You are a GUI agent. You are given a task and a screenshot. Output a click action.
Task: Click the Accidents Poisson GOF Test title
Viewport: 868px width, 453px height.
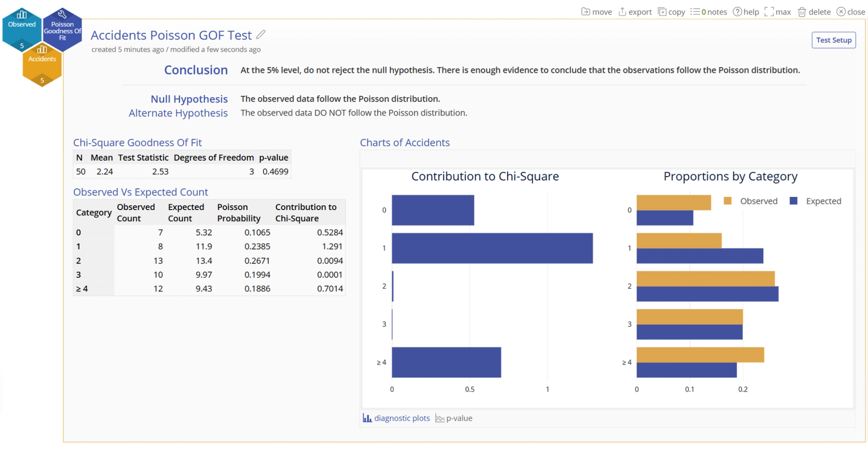[171, 35]
